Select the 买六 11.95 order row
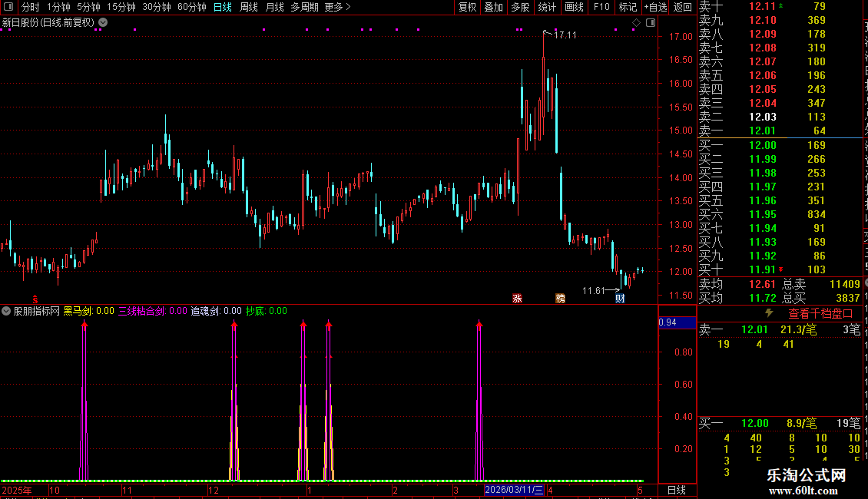Screen dimensions: 868x499 [780, 214]
